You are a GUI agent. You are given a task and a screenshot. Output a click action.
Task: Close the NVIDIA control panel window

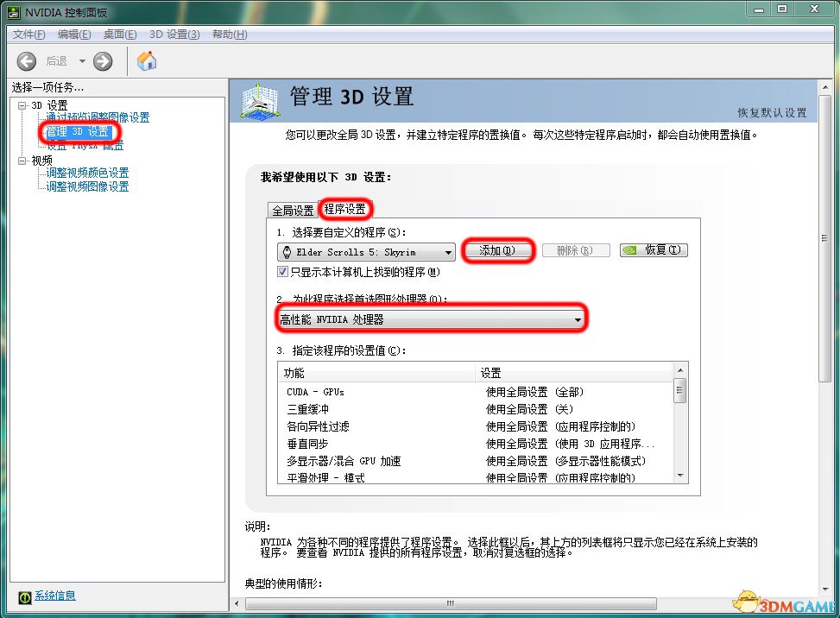tap(815, 9)
